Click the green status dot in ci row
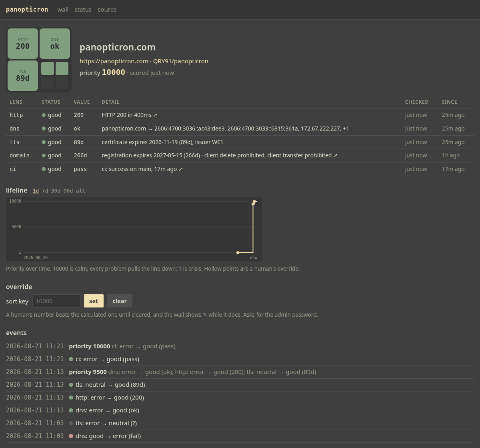The image size is (480, 448). 44,169
